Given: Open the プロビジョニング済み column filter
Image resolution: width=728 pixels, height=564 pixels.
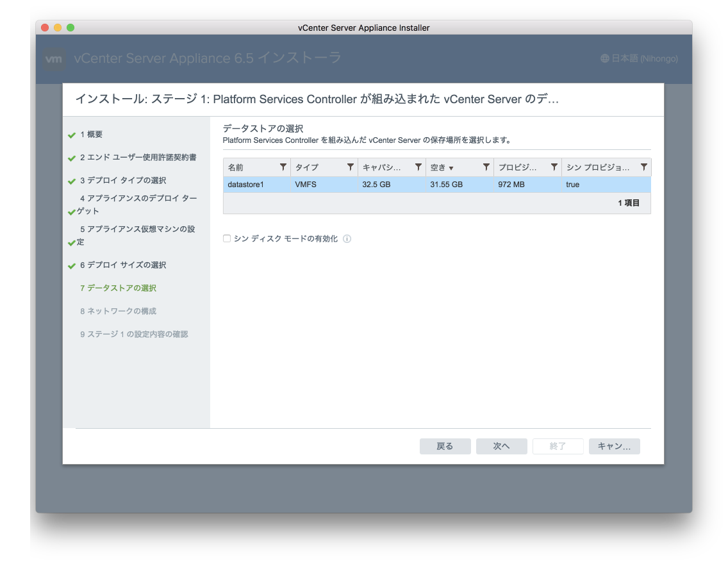Looking at the screenshot, I should 553,167.
